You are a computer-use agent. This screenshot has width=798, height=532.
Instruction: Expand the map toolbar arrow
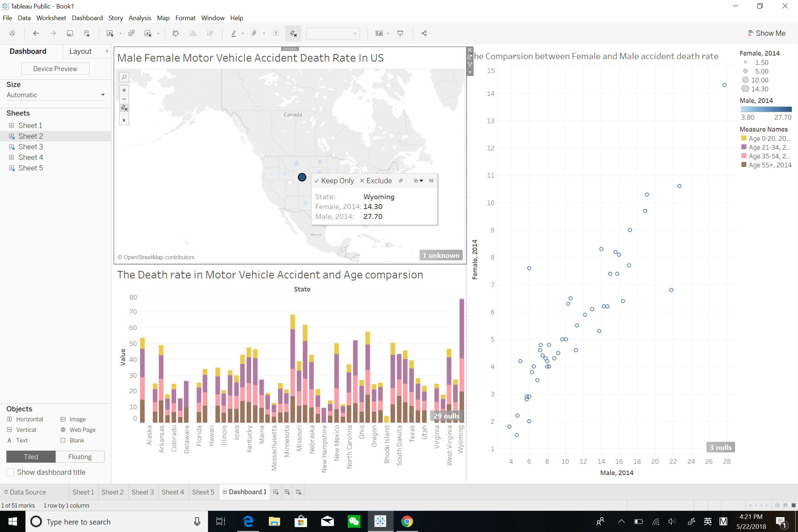pyautogui.click(x=124, y=120)
